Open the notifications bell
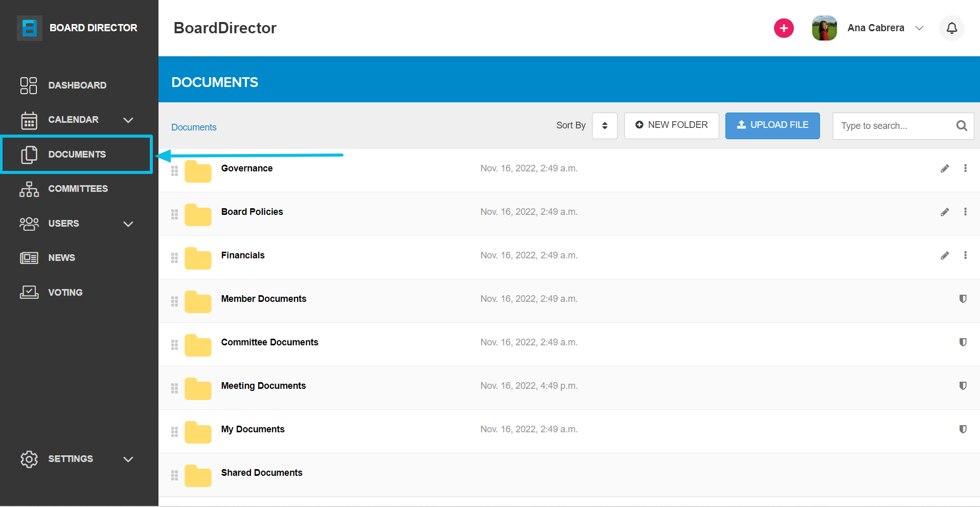980x507 pixels. [x=951, y=28]
